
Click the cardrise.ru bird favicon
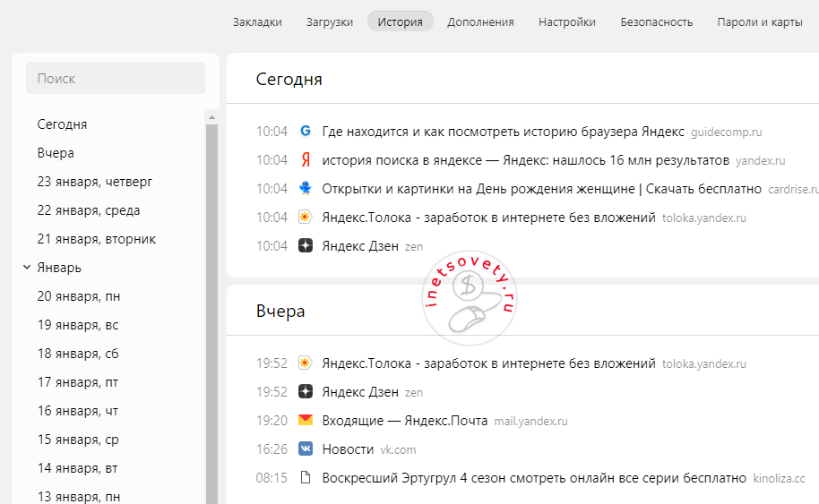pyautogui.click(x=306, y=188)
